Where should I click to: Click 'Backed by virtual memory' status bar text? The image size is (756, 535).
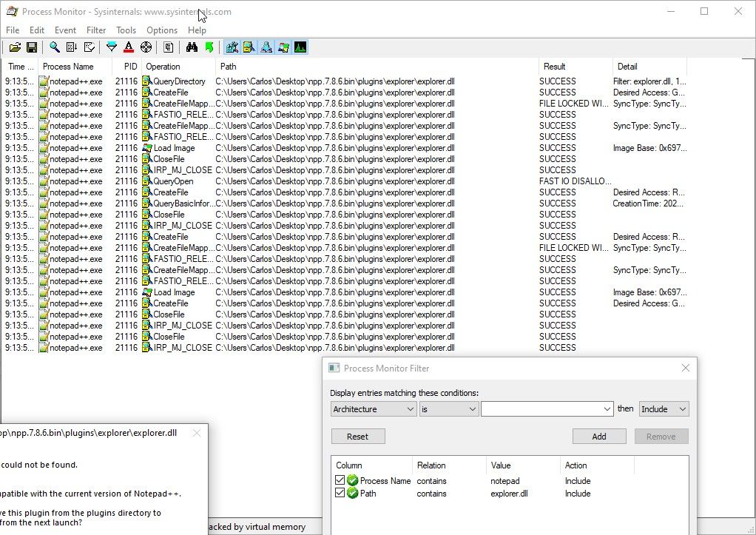pos(257,527)
